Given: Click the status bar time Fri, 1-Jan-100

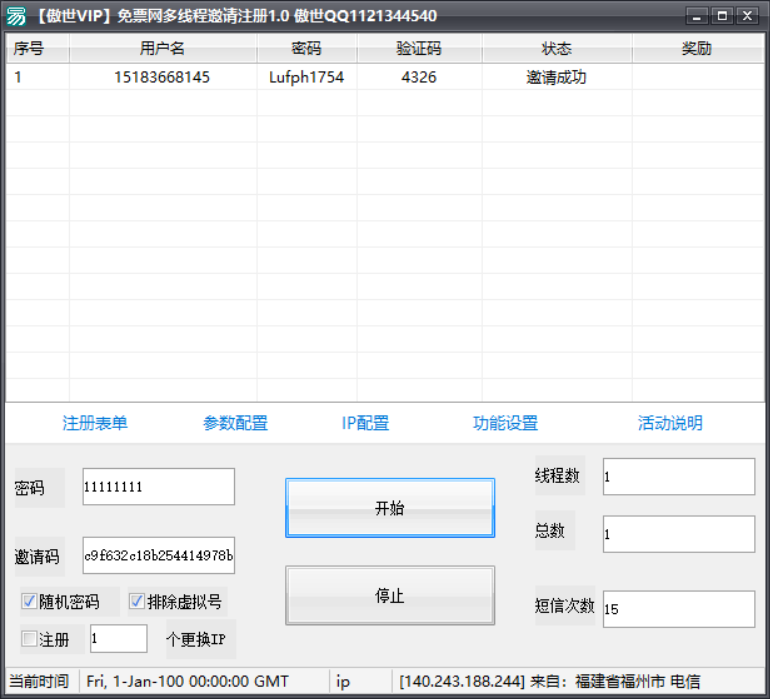Looking at the screenshot, I should [187, 681].
